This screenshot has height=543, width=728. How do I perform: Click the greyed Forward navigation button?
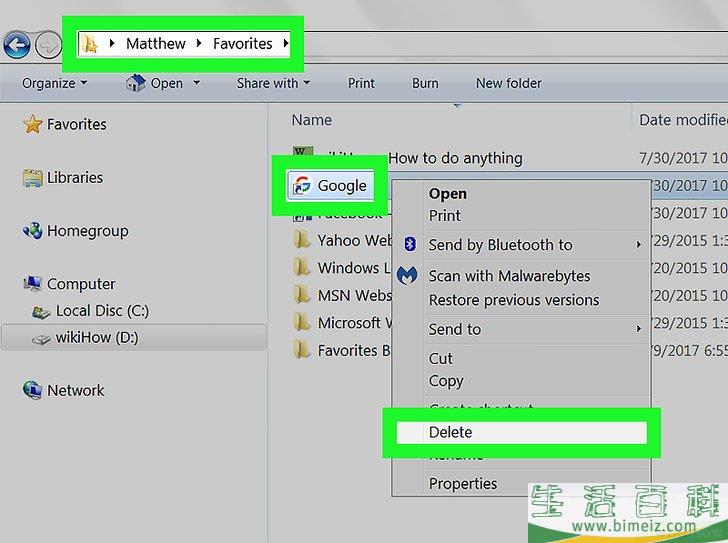click(x=48, y=45)
